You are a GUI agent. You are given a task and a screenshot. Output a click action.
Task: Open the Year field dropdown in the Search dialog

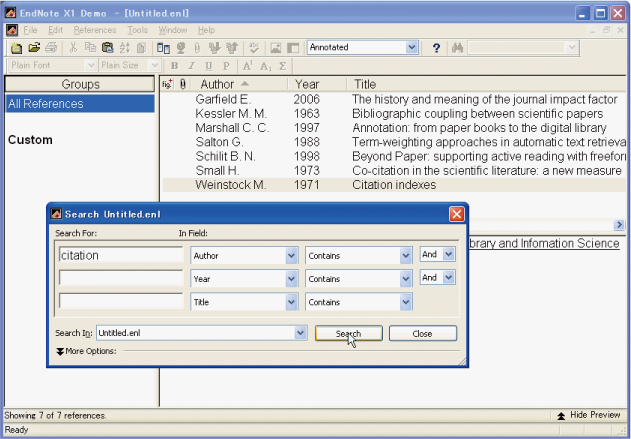291,279
